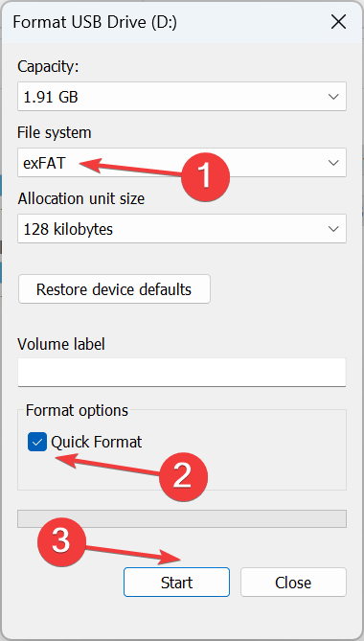
Task: Click the Quick Format label text
Action: coord(97,443)
